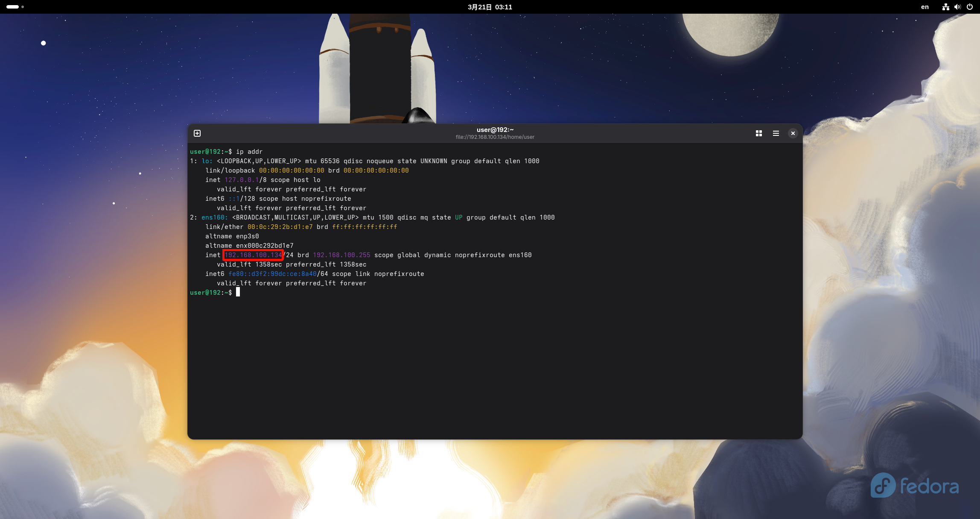
Task: Click the highlighted 192.168.100.134 address
Action: pyautogui.click(x=253, y=255)
